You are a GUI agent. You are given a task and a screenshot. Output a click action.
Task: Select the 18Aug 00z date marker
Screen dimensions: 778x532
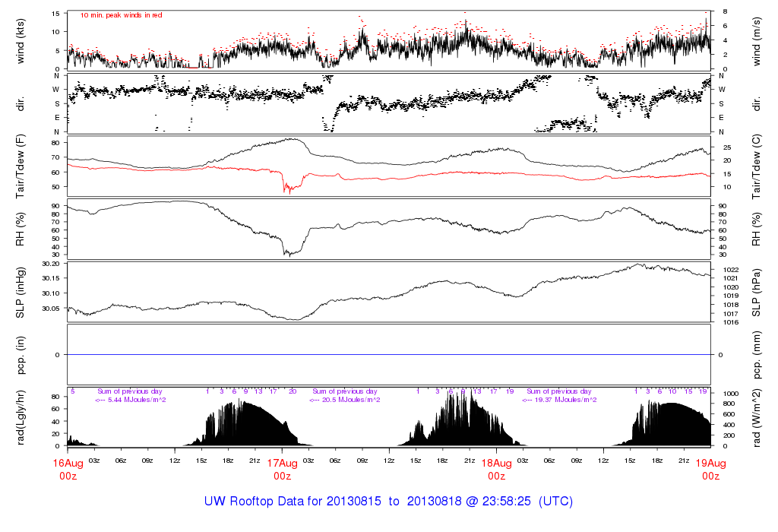[496, 469]
